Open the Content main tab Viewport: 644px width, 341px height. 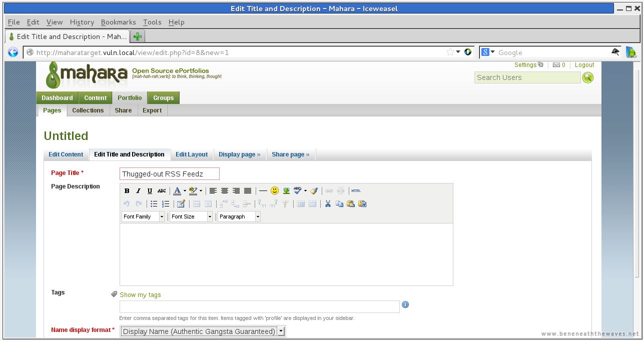95,98
